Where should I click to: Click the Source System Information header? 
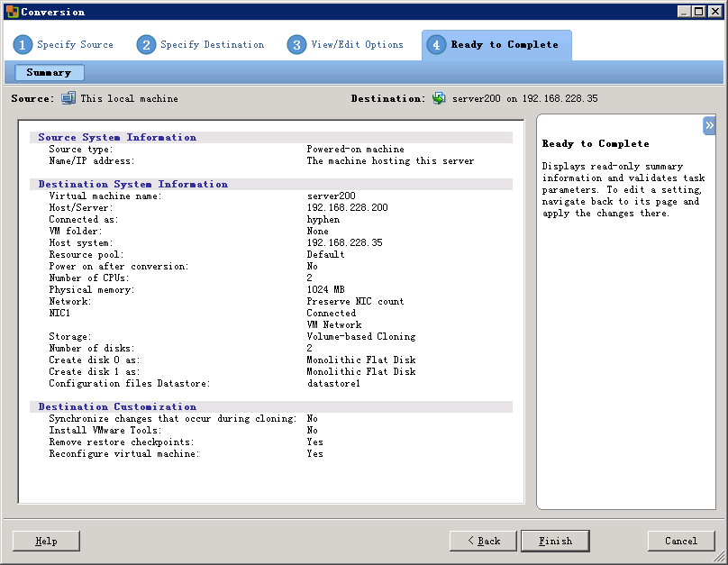[x=116, y=137]
